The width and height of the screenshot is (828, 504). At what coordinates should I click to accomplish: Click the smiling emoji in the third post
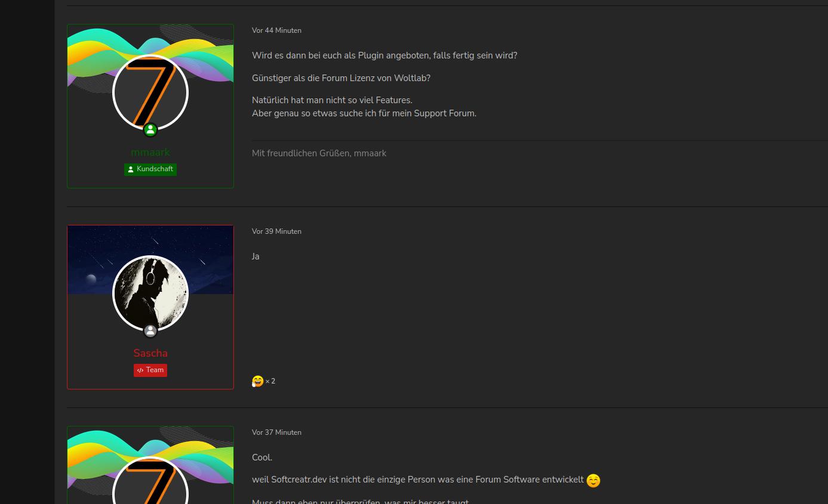point(593,481)
